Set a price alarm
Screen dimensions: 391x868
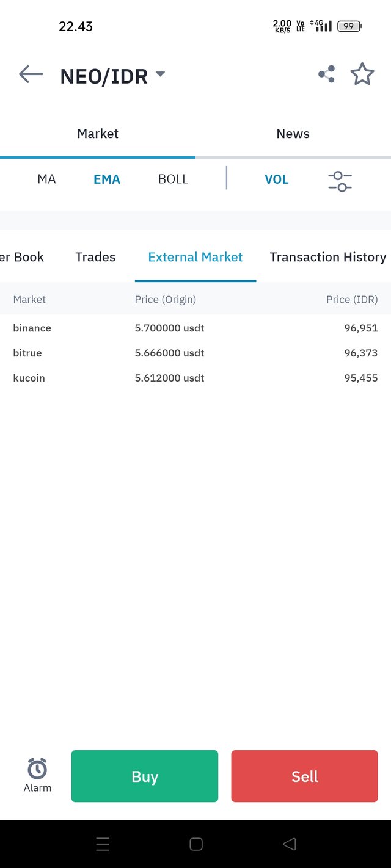[x=37, y=775]
